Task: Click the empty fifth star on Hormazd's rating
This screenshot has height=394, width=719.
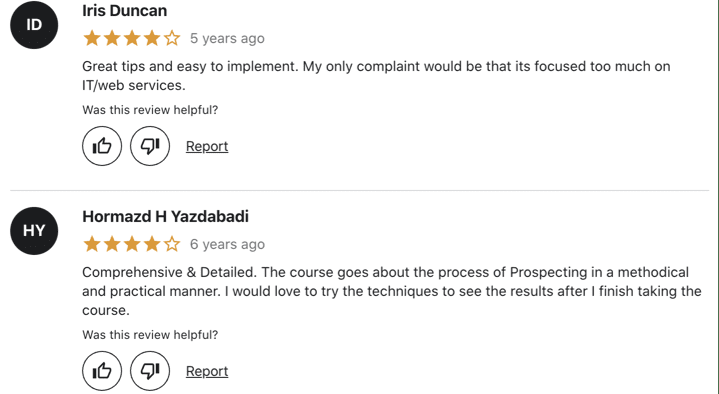Action: pyautogui.click(x=172, y=244)
